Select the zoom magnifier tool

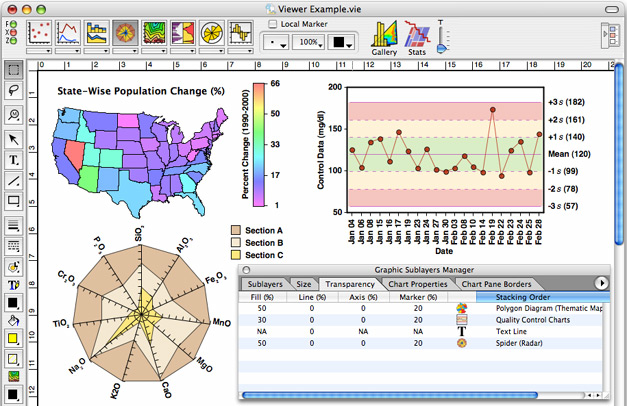(x=14, y=114)
